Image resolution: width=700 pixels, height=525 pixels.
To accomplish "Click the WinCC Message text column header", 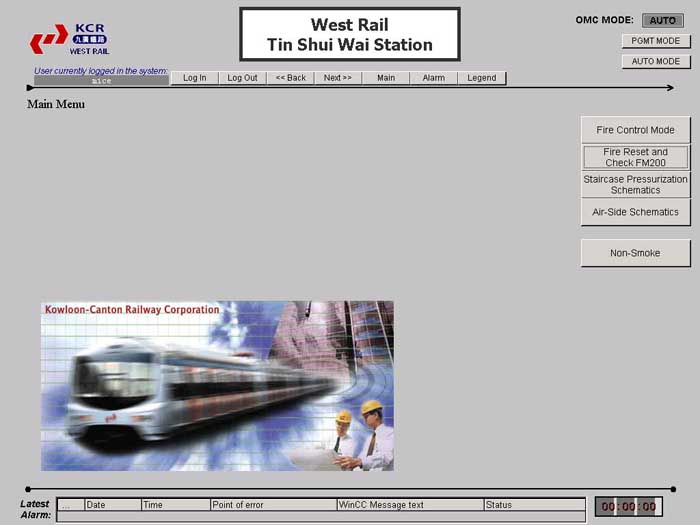I will click(410, 505).
